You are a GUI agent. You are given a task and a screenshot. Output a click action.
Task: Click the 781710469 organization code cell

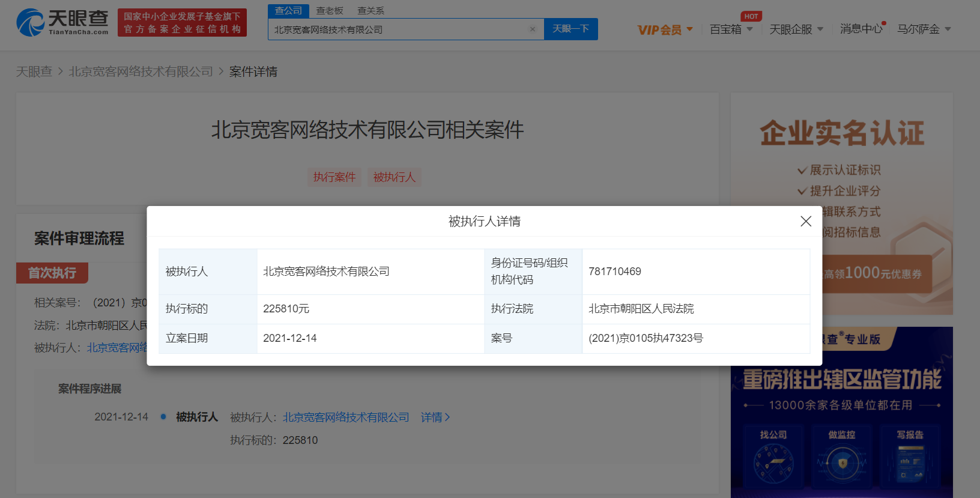(x=696, y=272)
